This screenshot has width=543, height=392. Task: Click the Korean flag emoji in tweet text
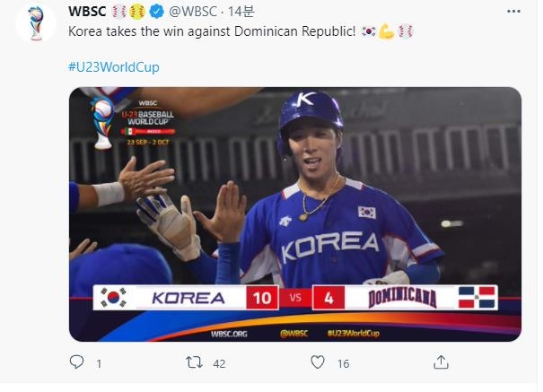[368, 32]
